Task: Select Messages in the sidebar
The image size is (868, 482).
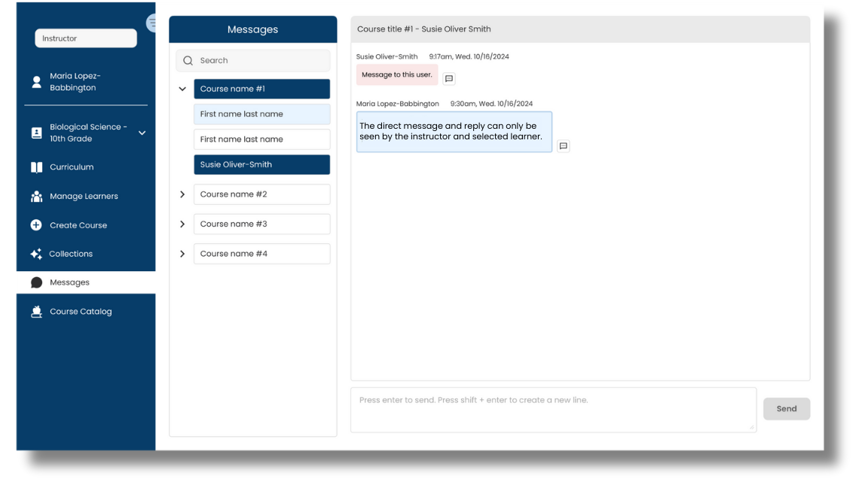Action: [x=86, y=282]
